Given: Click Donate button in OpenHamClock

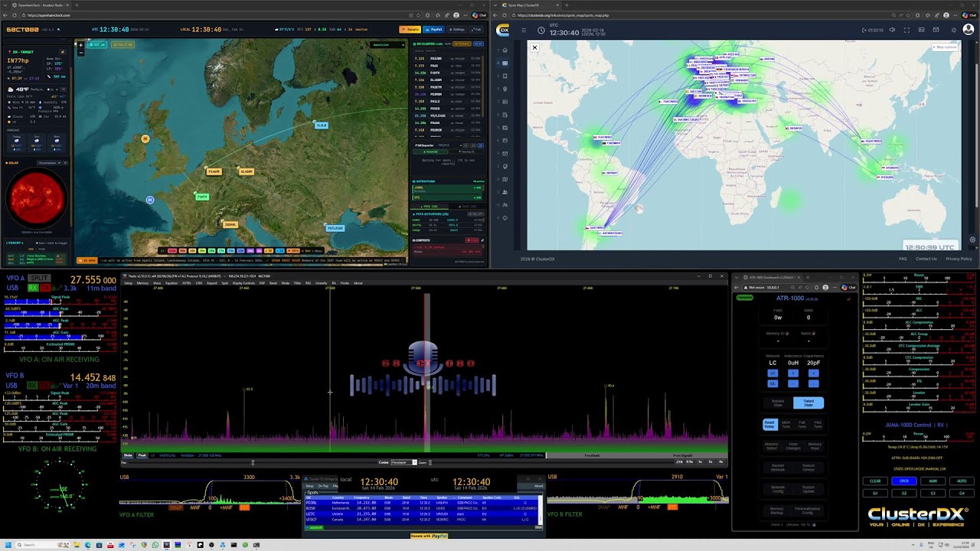Looking at the screenshot, I should tap(410, 29).
